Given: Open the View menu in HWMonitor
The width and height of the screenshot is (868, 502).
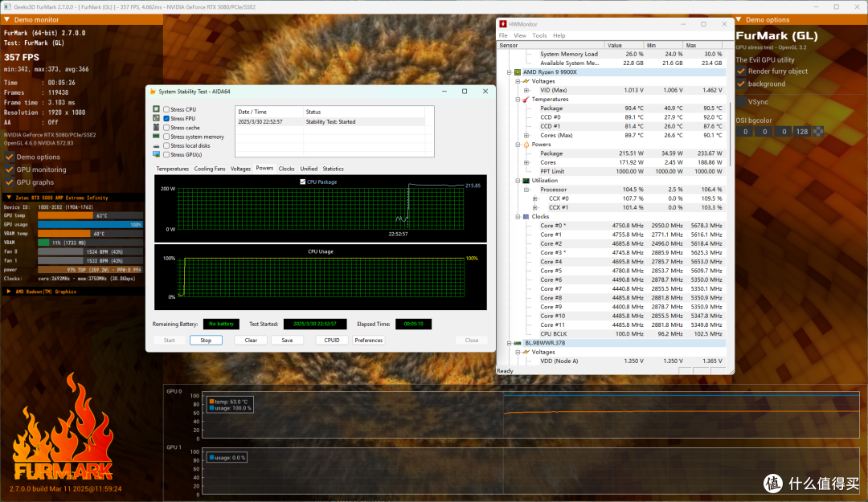Looking at the screenshot, I should click(x=520, y=35).
